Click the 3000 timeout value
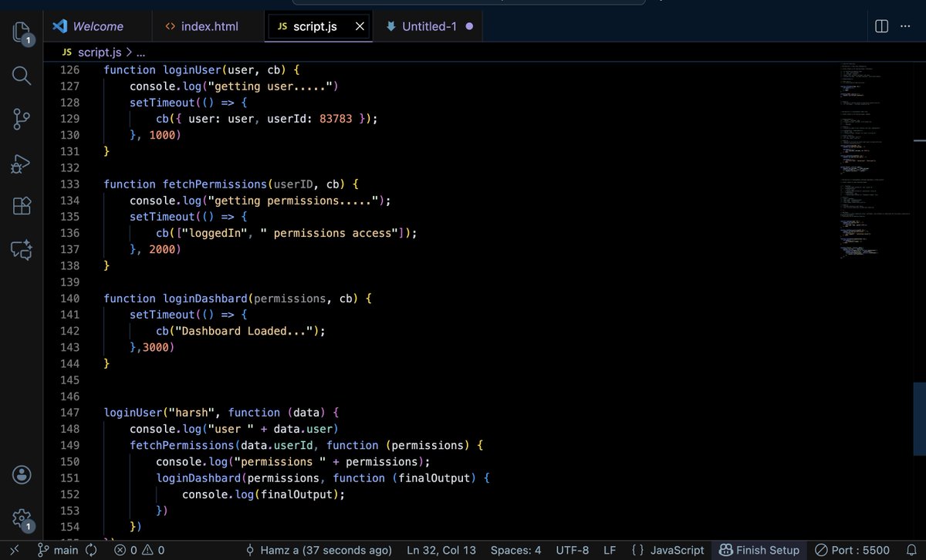The image size is (926, 560). click(157, 347)
